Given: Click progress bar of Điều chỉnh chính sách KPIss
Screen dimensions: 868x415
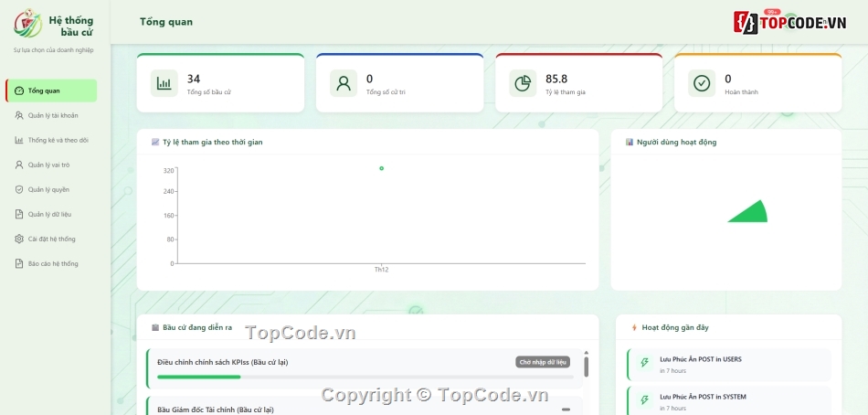Looking at the screenshot, I should 364,377.
